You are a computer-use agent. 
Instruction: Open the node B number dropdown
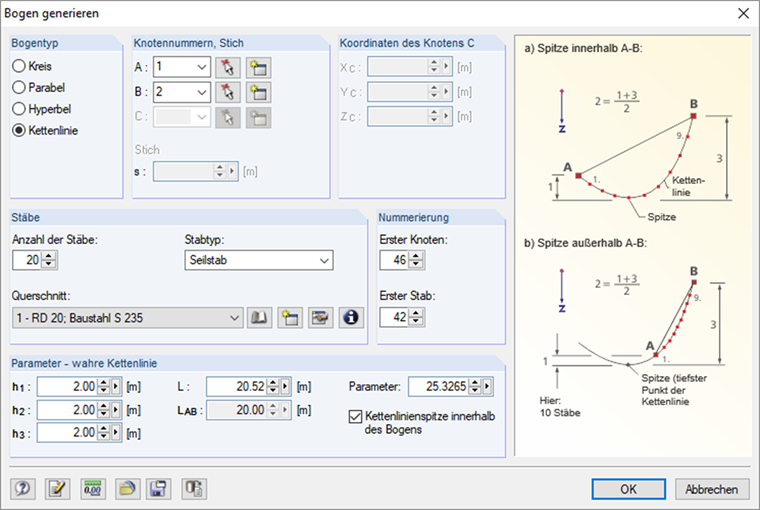(202, 92)
